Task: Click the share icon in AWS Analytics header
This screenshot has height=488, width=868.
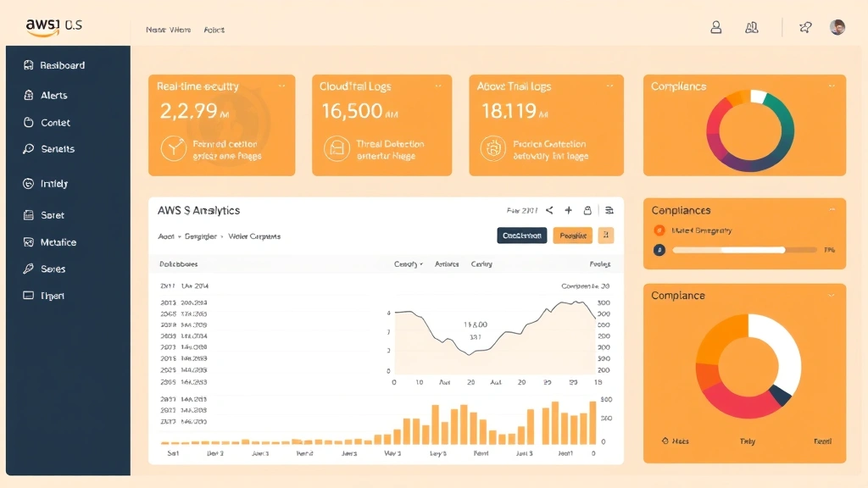Action: tap(549, 210)
